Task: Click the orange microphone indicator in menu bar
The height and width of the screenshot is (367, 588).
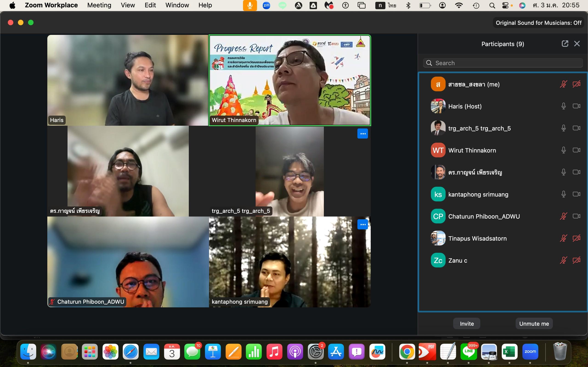Action: point(250,5)
